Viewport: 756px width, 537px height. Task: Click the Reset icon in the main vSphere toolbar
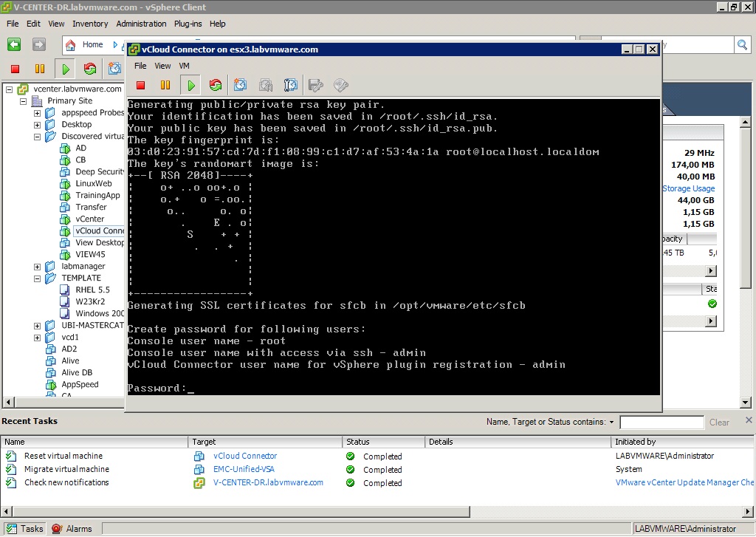click(89, 69)
